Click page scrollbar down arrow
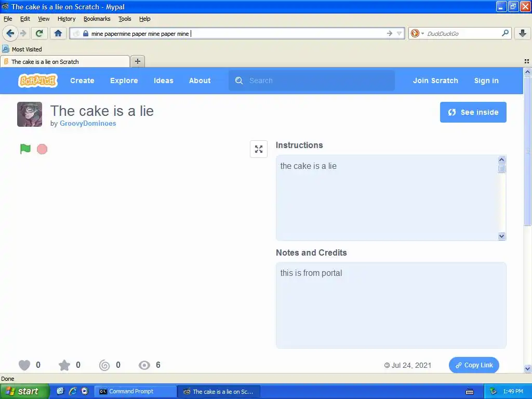Viewport: 532px width, 399px height. pyautogui.click(x=527, y=368)
